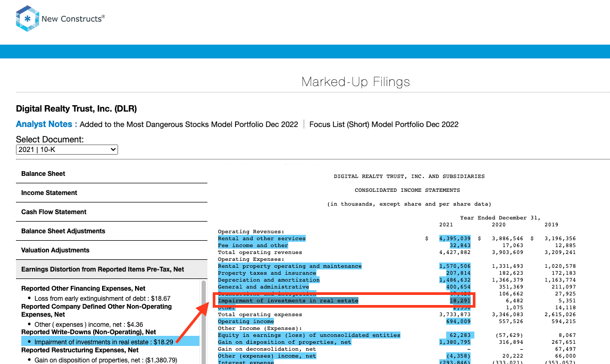The image size is (610, 364).
Task: Select Other (expenses) income, net : $4.36 item
Action: click(89, 324)
